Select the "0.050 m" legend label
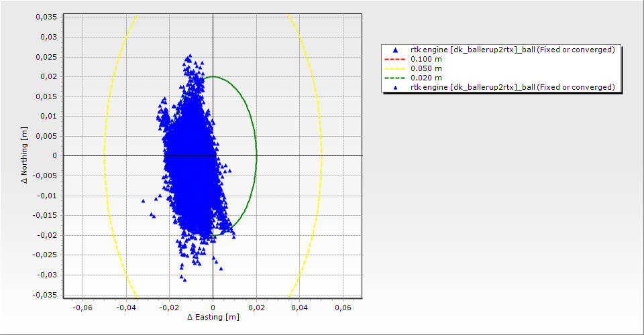 pos(426,68)
